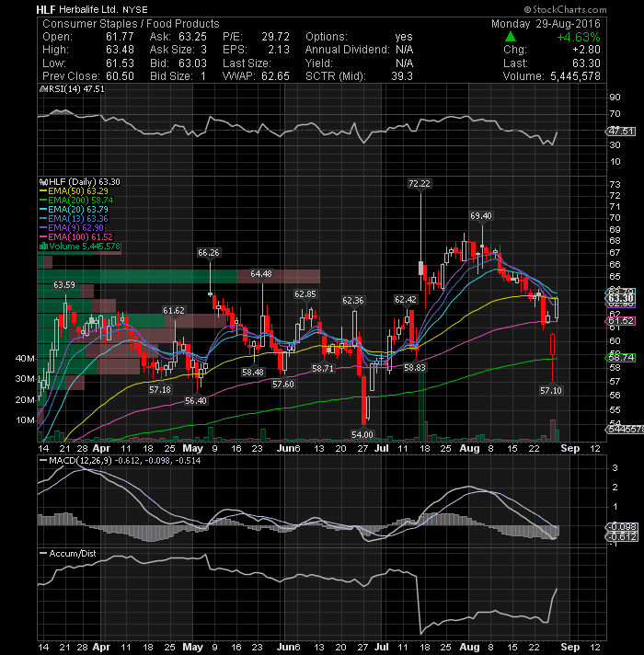This screenshot has height=655, width=644.
Task: Click the -0.098 MACD axis tag
Action: 622,527
